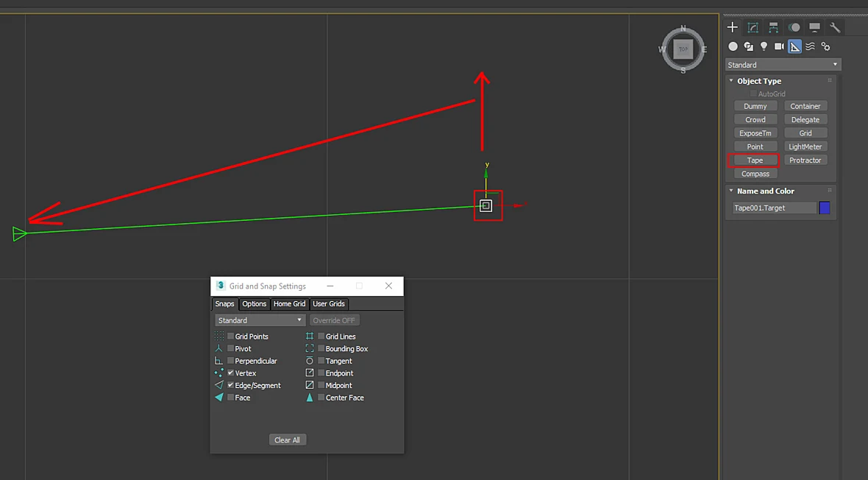Enable the Grid Points snap checkbox
Screen dimensions: 868x480
231,336
